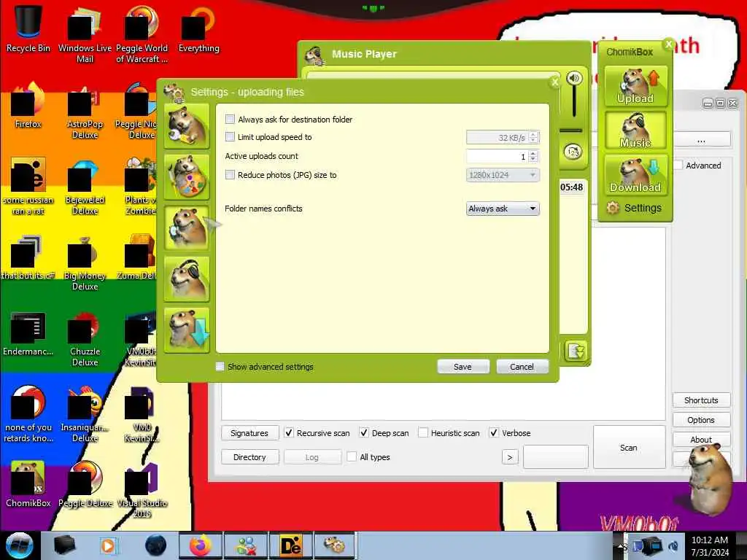Screen dimensions: 747x560
Task: Open Folder names conflicts dropdown
Action: point(503,209)
